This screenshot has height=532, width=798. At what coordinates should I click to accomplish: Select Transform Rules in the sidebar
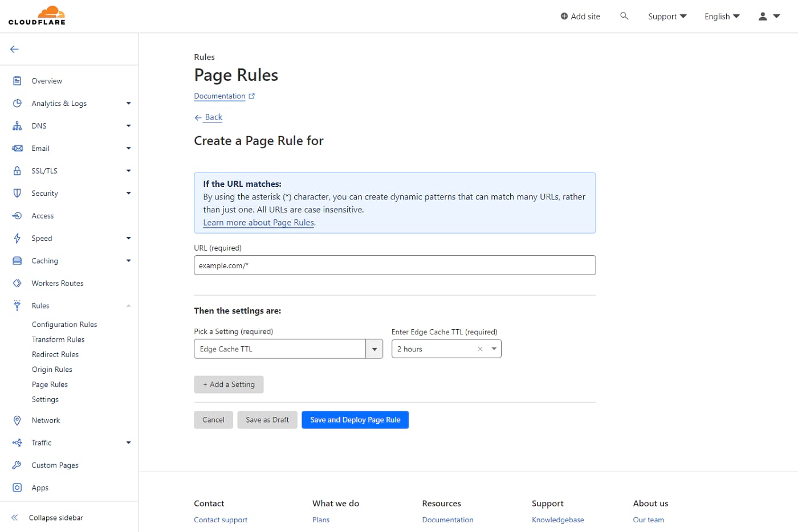(58, 339)
